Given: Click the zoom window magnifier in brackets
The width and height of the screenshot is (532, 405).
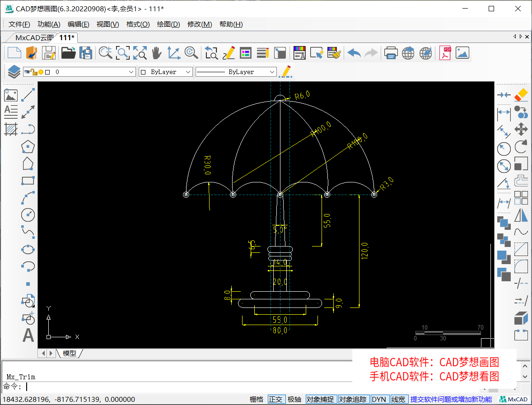Looking at the screenshot, I should [122, 53].
